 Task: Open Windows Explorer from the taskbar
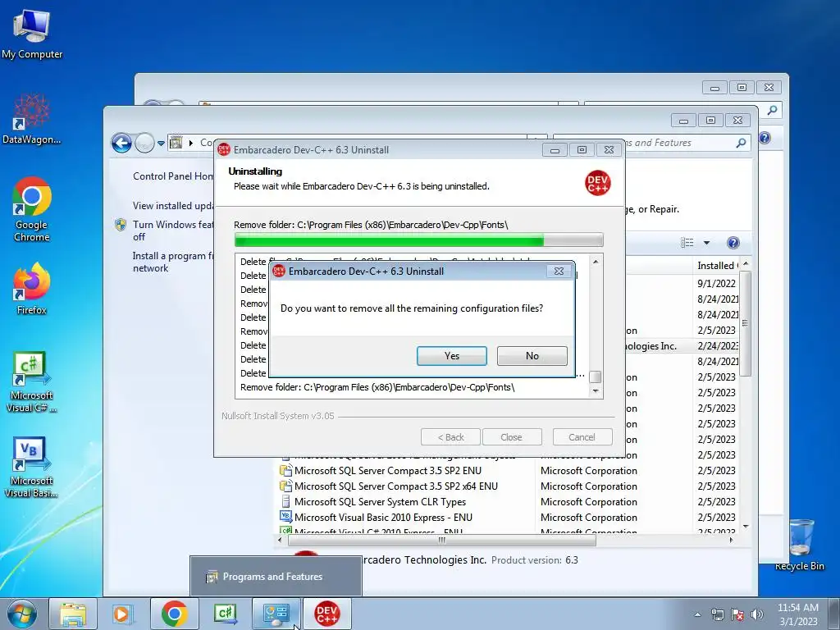click(x=73, y=614)
